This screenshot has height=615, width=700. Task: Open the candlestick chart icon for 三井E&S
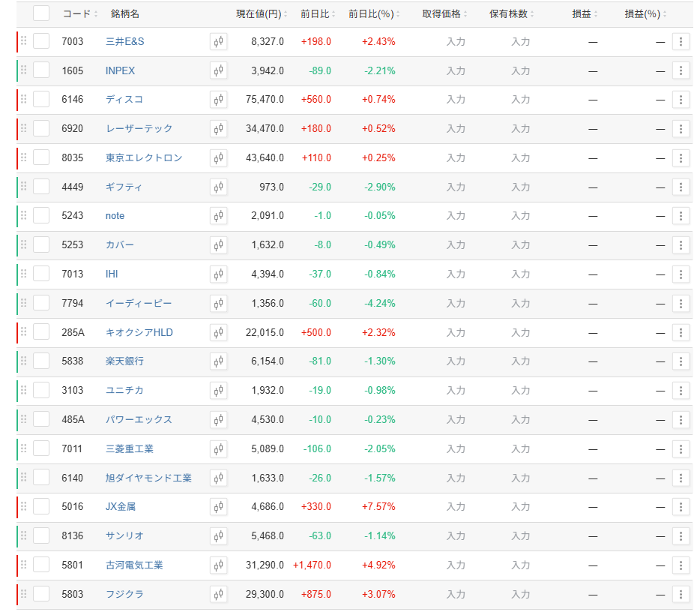point(218,42)
